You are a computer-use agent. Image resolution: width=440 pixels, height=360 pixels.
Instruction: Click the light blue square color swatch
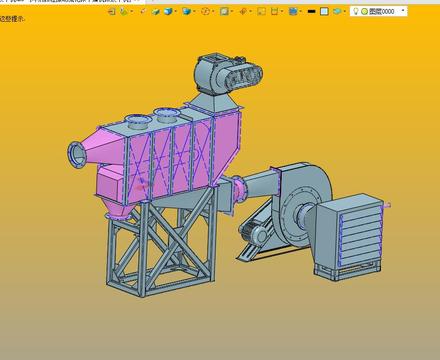point(324,12)
